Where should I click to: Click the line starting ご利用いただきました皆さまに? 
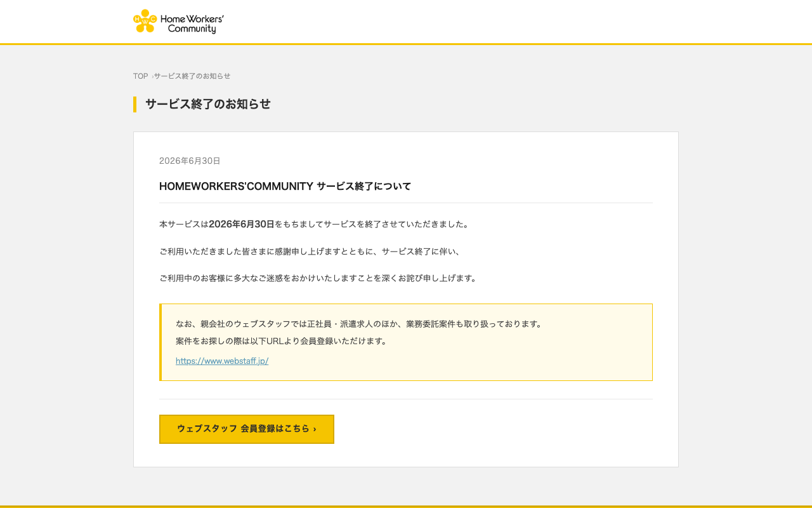pos(311,251)
